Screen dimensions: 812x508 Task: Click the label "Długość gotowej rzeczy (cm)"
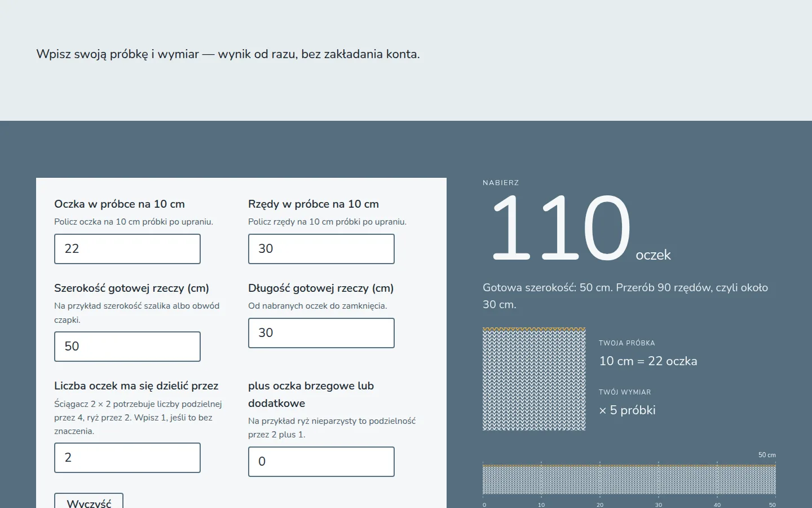(x=321, y=288)
